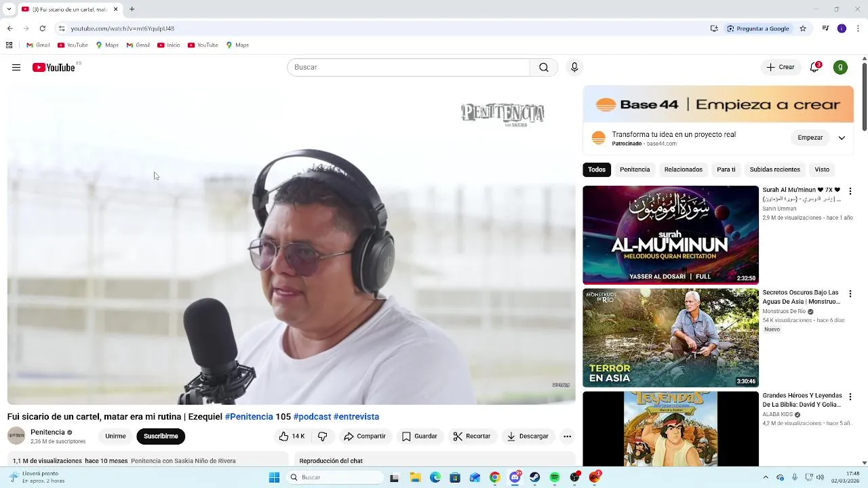Select the Penitencia filter chip
Screen dimensions: 868x488
635,169
